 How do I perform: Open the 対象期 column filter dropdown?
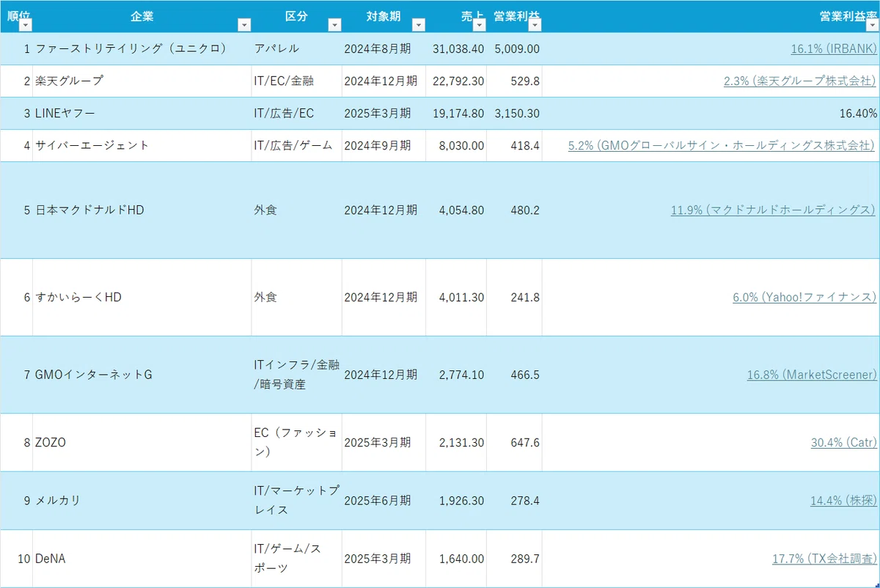click(x=418, y=25)
